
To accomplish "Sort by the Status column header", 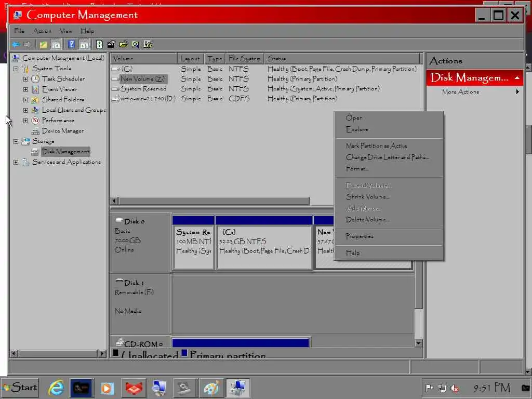I will pos(342,59).
